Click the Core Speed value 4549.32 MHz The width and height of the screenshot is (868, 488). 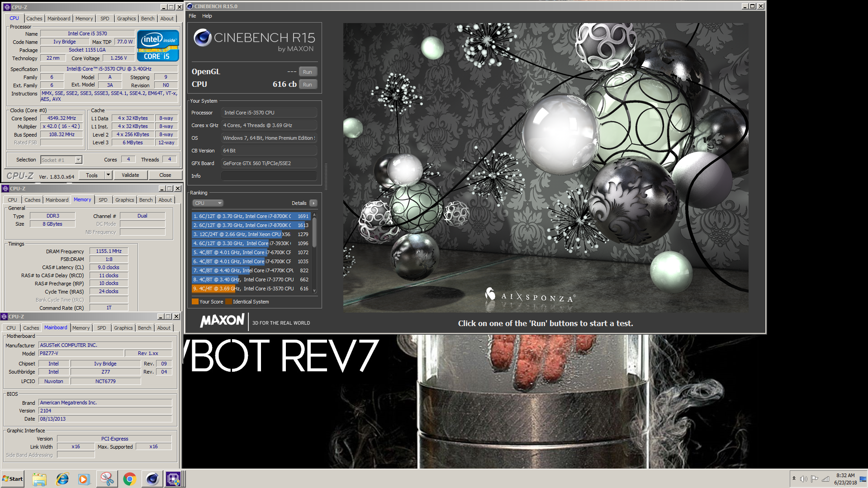pos(62,118)
